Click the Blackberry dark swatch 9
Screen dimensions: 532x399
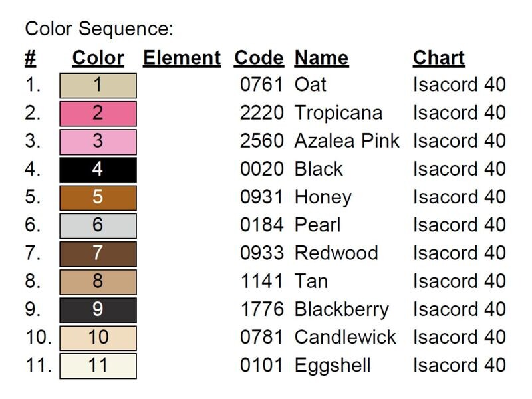click(x=98, y=310)
